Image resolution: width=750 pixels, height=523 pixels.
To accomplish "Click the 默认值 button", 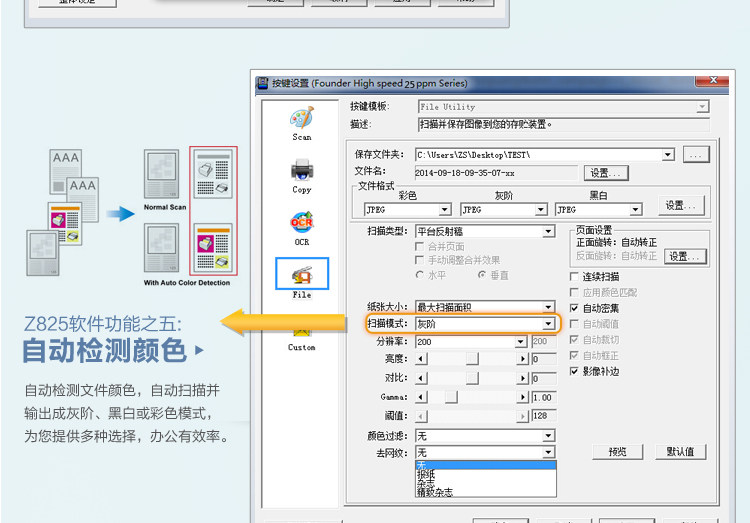I will (x=681, y=452).
